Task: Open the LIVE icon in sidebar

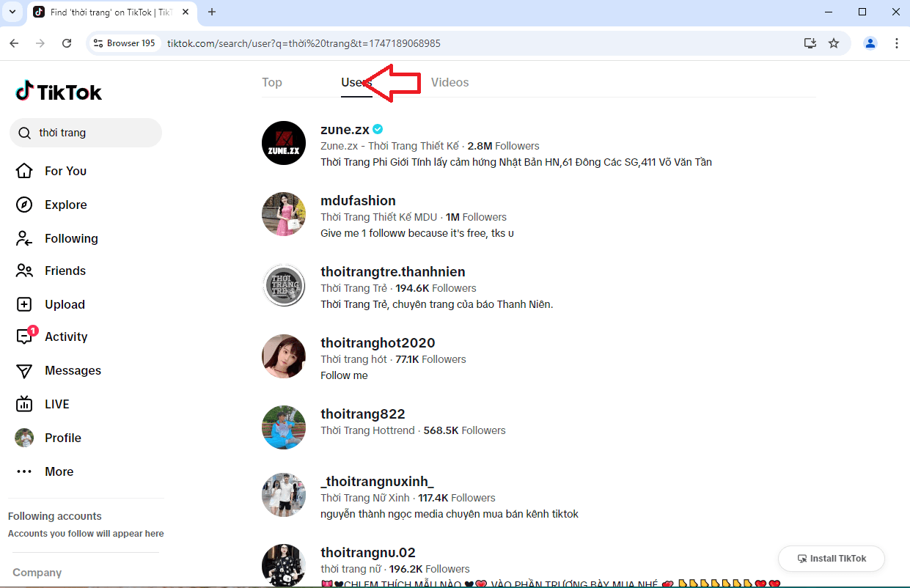Action: (24, 404)
